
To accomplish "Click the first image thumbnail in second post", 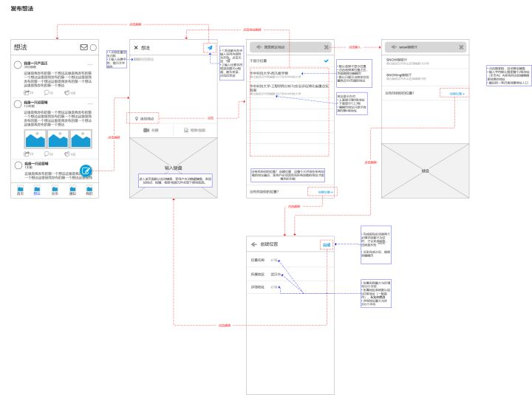I will pyautogui.click(x=35, y=140).
